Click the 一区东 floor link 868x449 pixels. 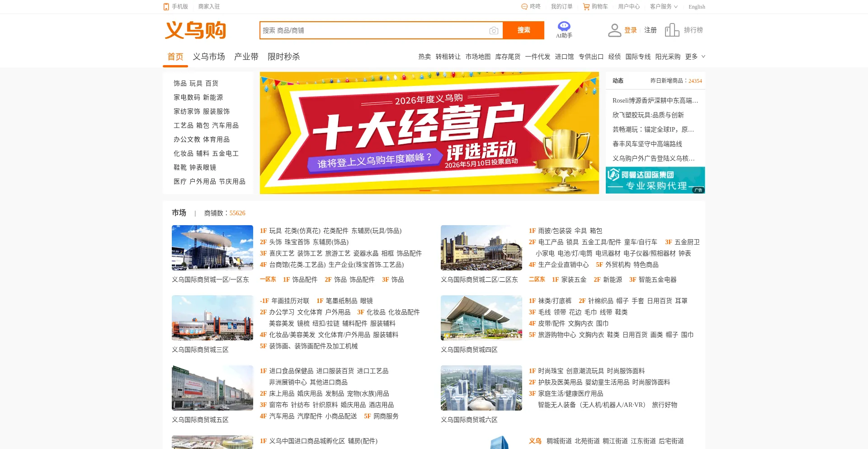(268, 279)
